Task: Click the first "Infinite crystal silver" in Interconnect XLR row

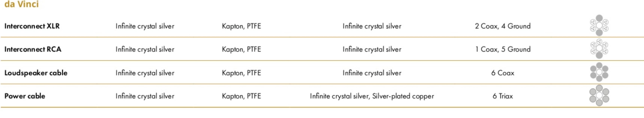Action: pos(145,26)
